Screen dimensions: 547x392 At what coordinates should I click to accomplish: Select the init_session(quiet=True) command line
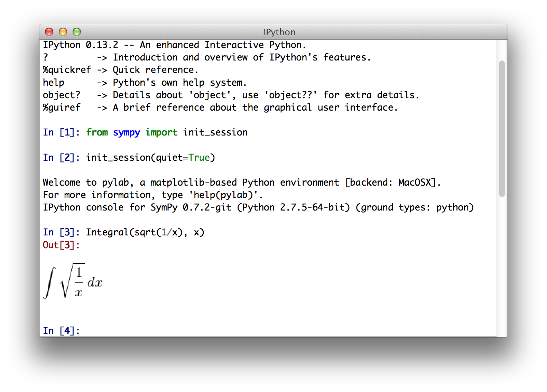pos(151,157)
